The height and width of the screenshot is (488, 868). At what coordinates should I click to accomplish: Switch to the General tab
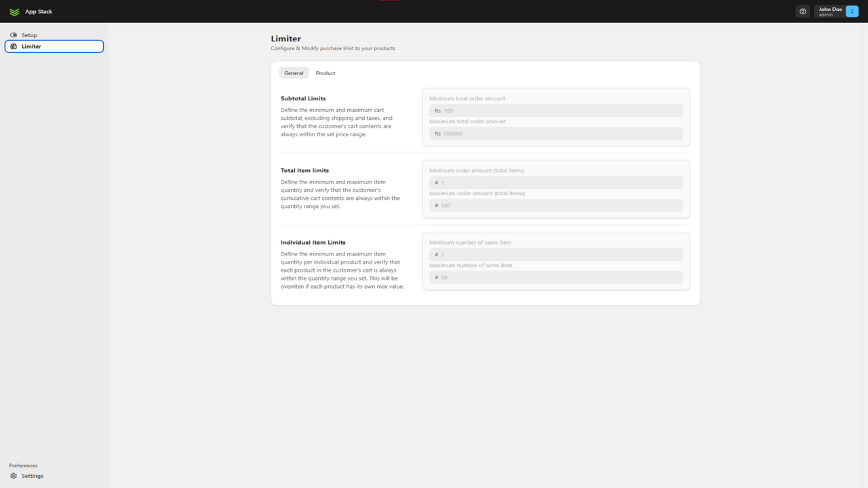click(294, 73)
